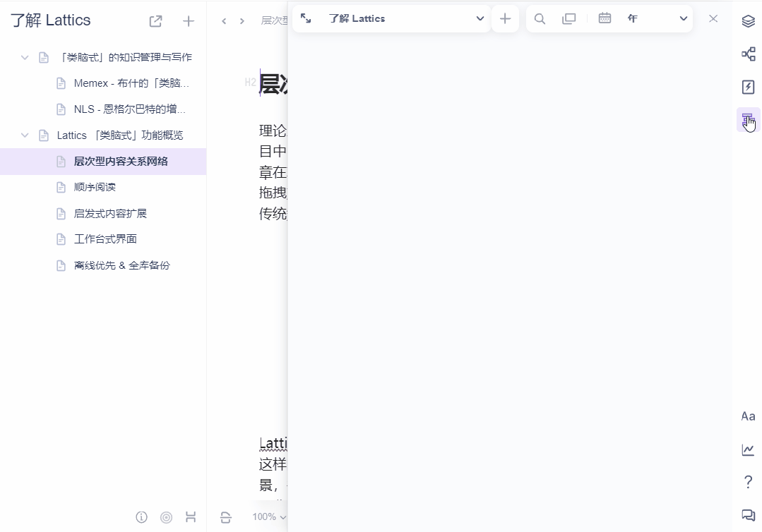Open the 午 dropdown chevron
Image resolution: width=762 pixels, height=532 pixels.
(684, 18)
